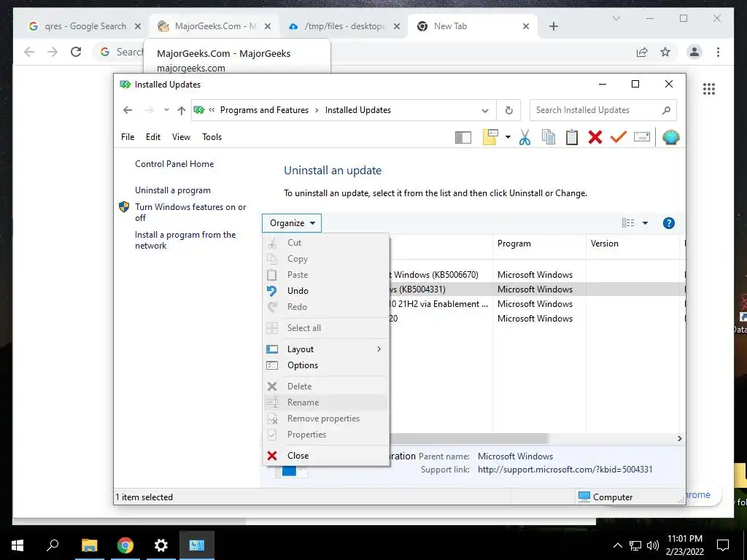Go back in Installed Updates window
This screenshot has height=560, width=747.
[x=128, y=111]
